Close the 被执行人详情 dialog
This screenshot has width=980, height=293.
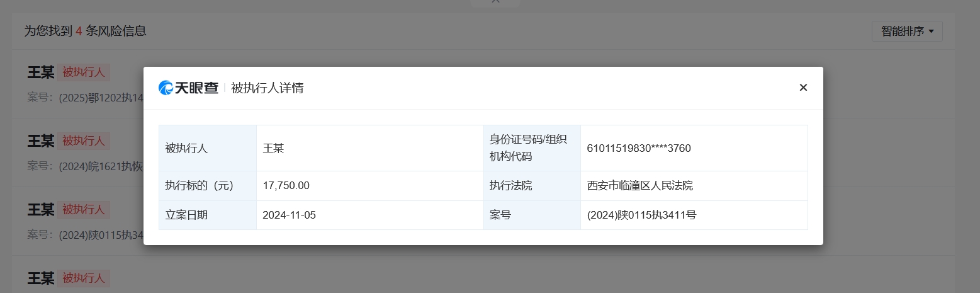803,88
